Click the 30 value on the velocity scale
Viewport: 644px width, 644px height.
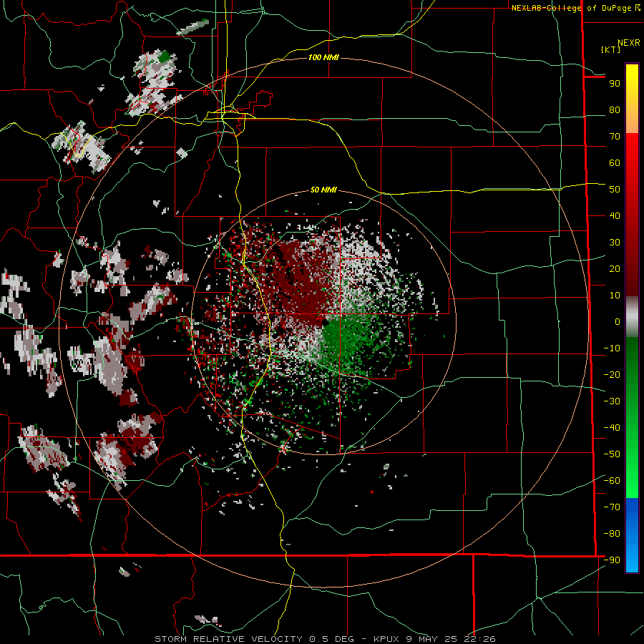[x=615, y=243]
